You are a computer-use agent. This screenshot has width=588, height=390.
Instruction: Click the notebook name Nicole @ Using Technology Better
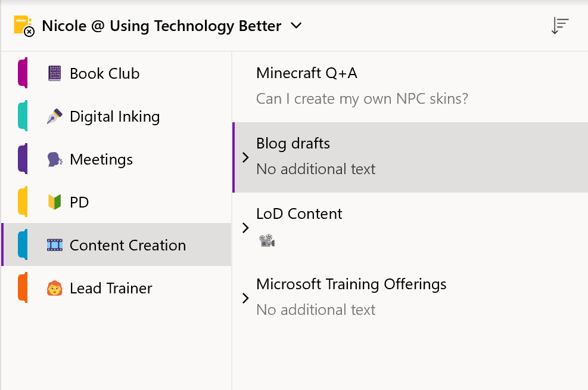pyautogui.click(x=161, y=26)
